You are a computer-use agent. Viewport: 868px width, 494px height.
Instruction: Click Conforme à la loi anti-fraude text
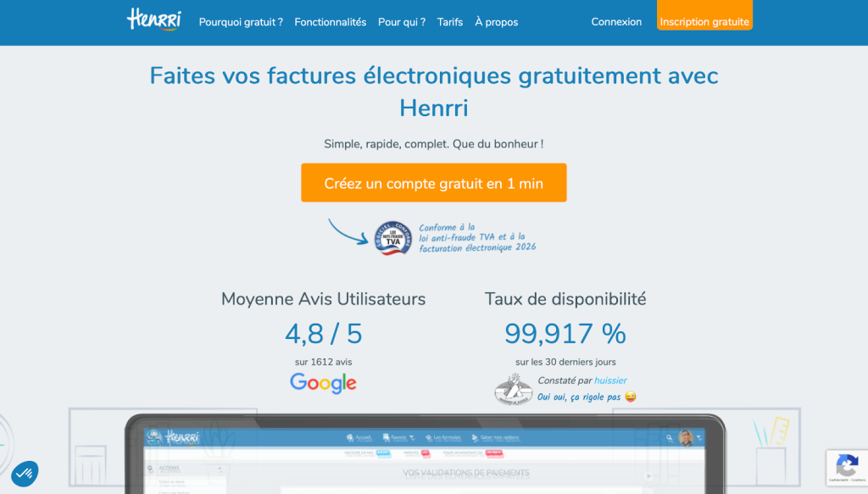pos(477,238)
